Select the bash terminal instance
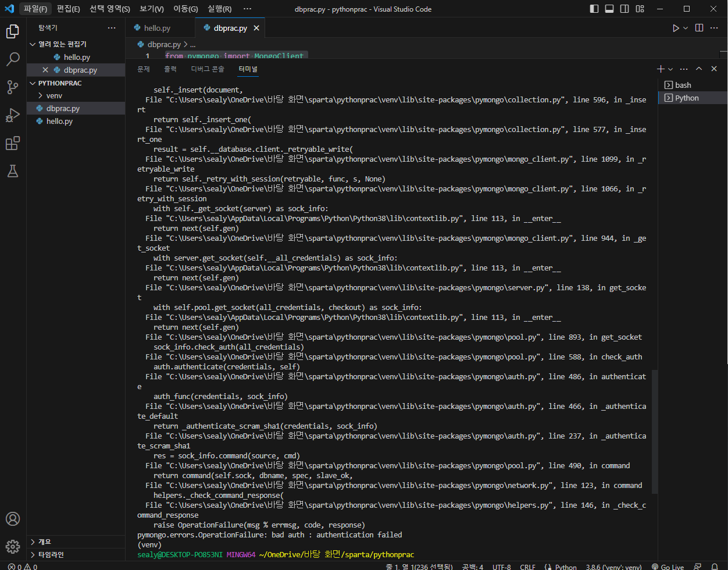The height and width of the screenshot is (570, 728). (x=693, y=85)
